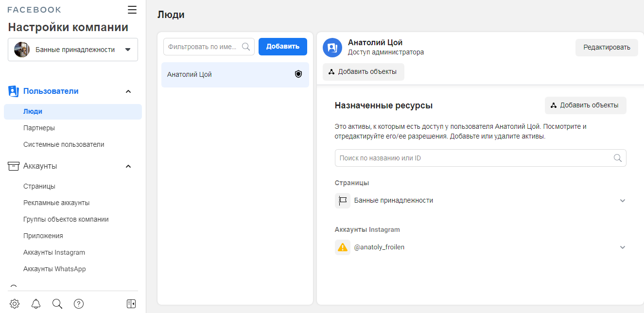Click the Банные принадлежности company thumbnail photo
The image size is (644, 313).
click(22, 50)
